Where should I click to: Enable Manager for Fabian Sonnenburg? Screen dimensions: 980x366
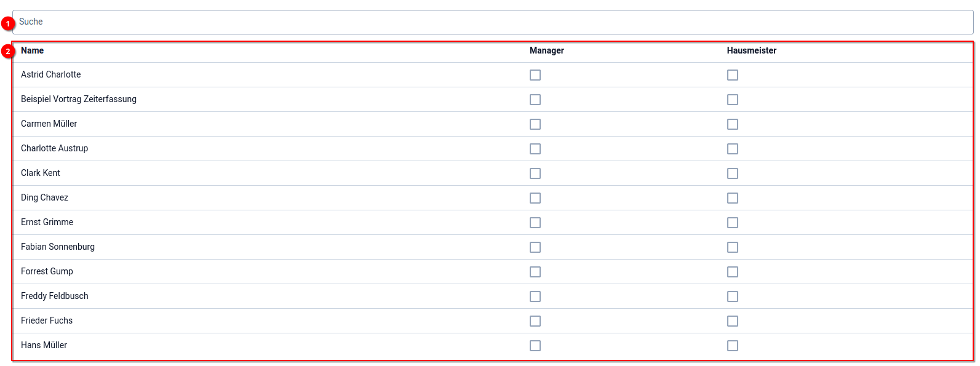(x=535, y=247)
